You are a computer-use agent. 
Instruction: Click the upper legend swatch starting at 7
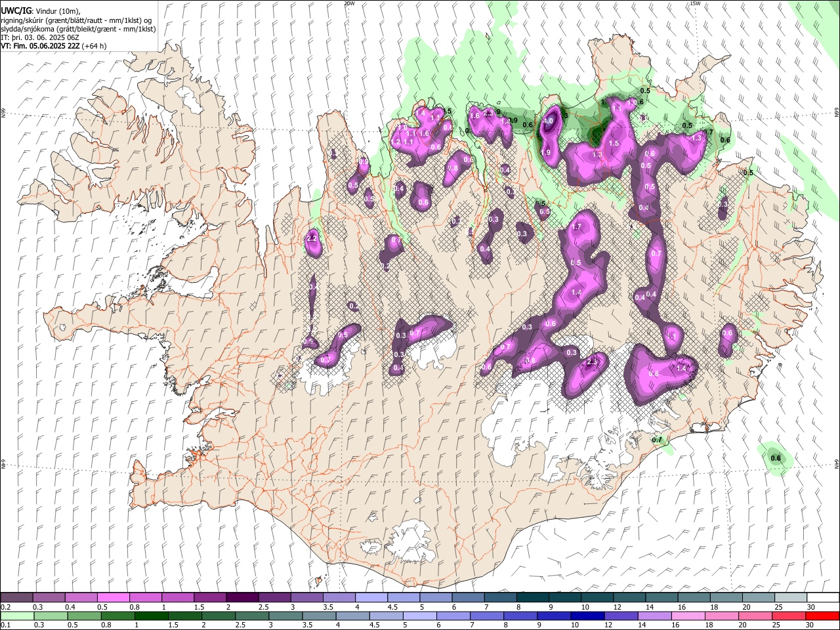point(501,598)
